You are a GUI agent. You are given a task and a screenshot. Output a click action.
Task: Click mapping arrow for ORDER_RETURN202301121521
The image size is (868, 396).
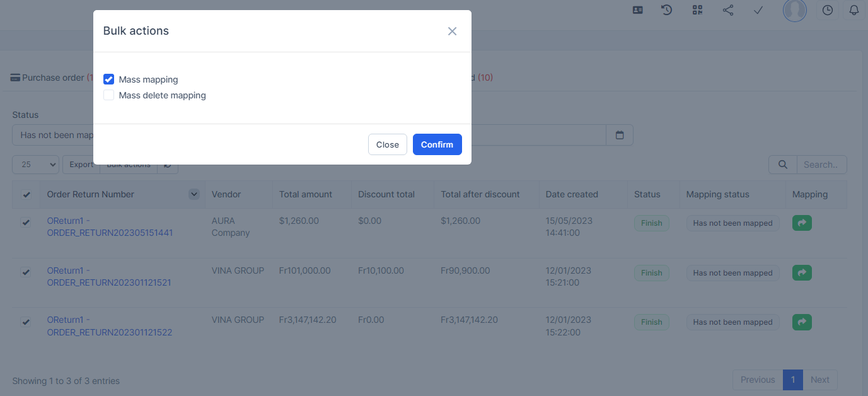(x=802, y=272)
